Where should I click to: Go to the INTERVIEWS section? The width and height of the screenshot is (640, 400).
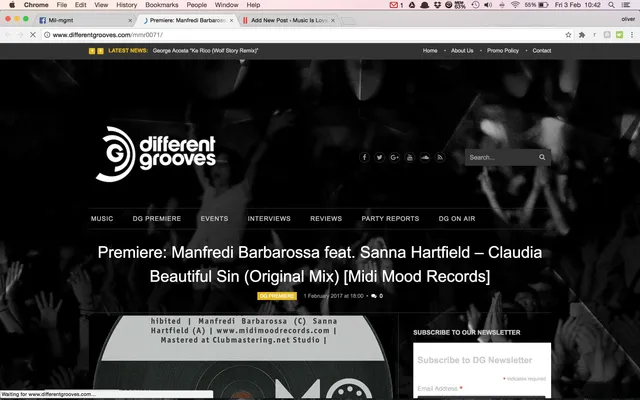coord(269,219)
